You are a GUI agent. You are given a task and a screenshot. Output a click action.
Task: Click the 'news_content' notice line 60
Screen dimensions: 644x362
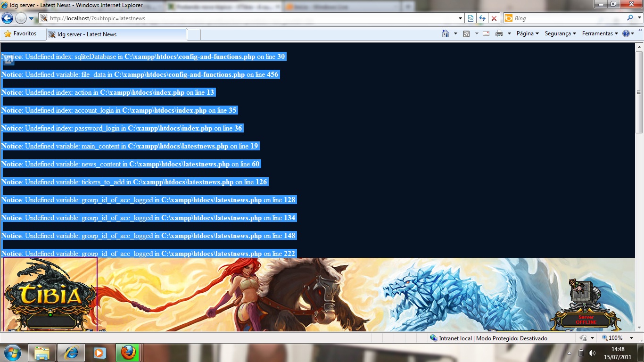click(131, 164)
